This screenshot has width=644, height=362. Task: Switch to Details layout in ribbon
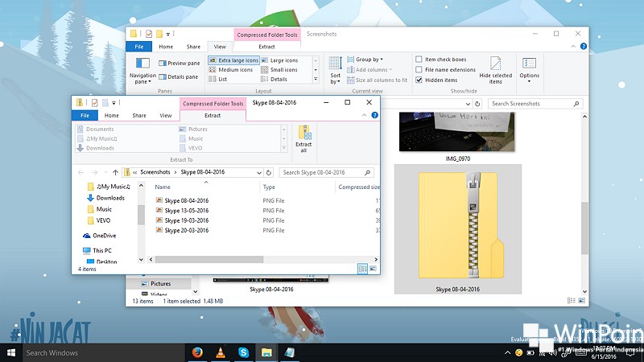point(274,79)
